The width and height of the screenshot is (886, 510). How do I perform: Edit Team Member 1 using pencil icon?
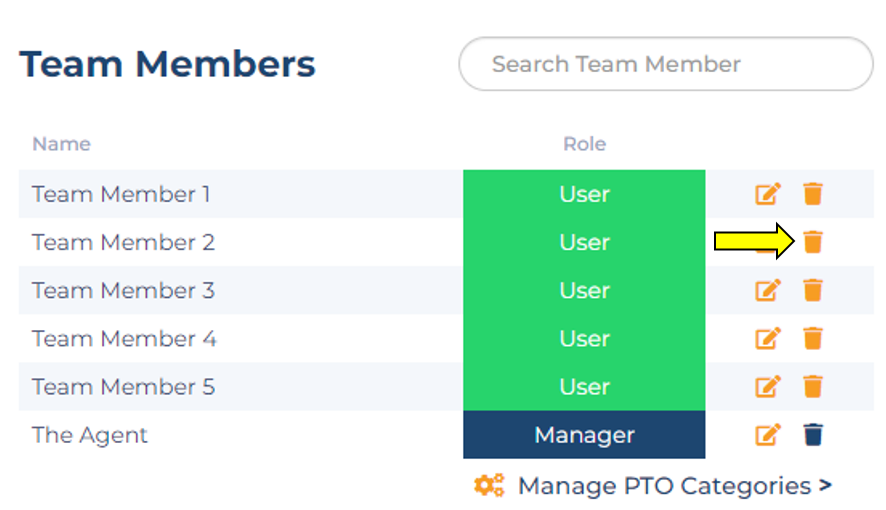pyautogui.click(x=768, y=194)
